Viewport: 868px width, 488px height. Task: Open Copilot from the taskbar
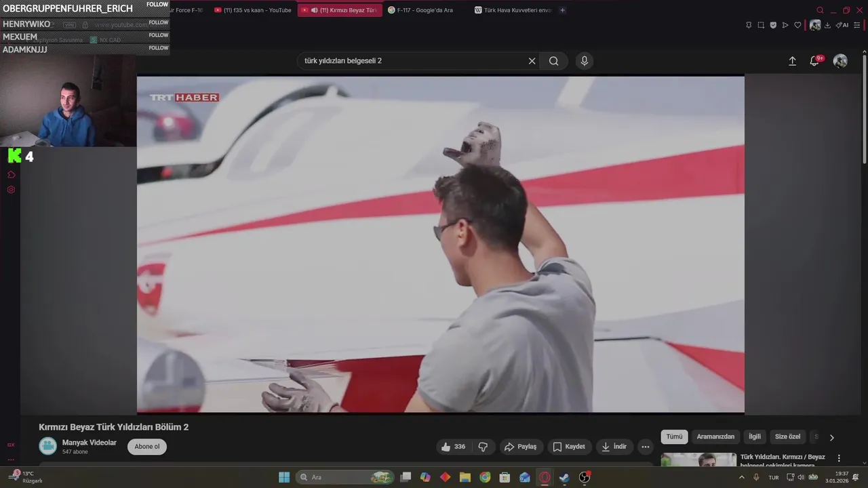point(425,477)
